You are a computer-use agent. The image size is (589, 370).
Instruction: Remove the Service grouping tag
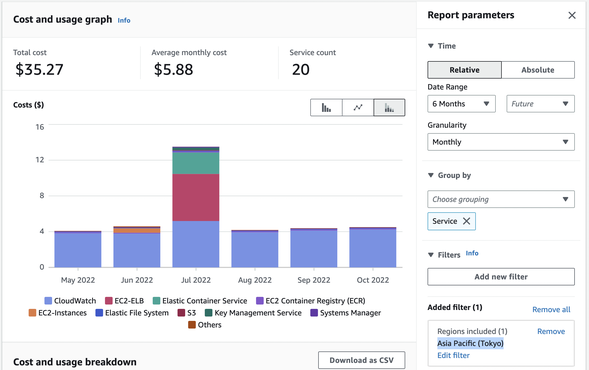click(x=466, y=221)
